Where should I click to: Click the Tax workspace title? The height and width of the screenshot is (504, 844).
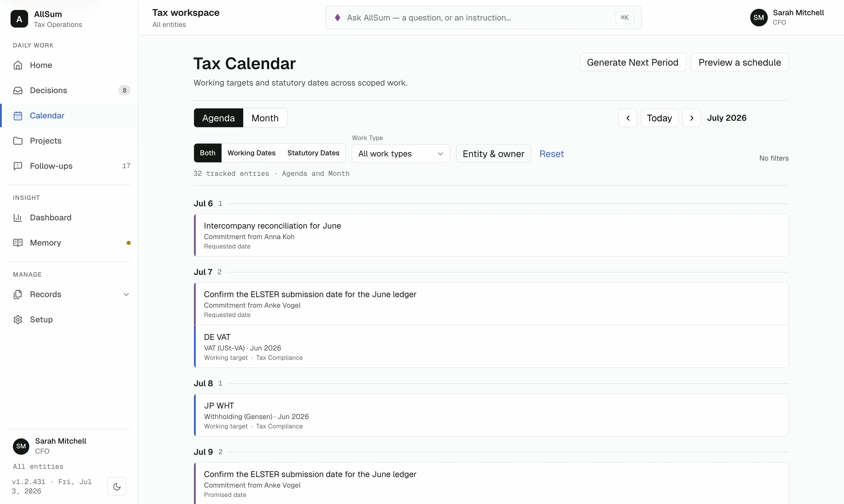click(x=186, y=13)
